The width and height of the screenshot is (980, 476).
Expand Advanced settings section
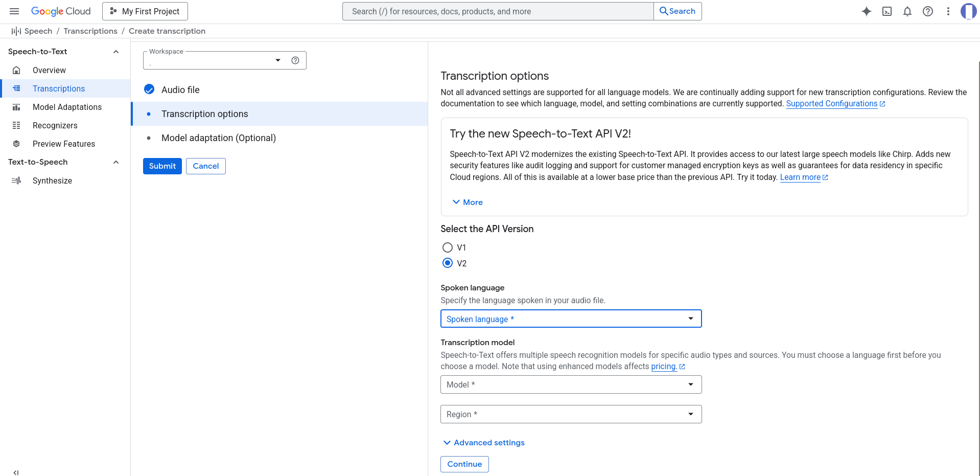click(484, 443)
